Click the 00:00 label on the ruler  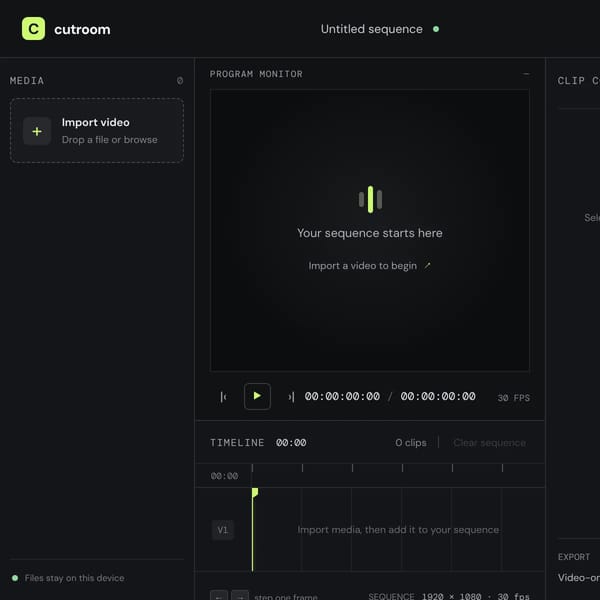(x=224, y=476)
